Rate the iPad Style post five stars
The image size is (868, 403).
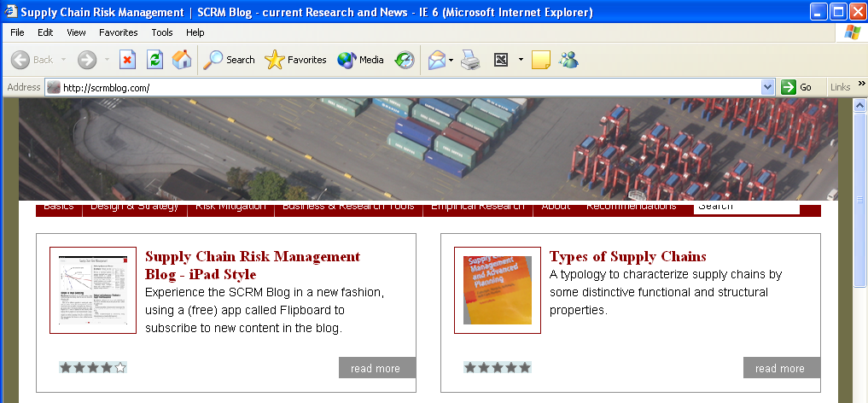pyautogui.click(x=120, y=368)
